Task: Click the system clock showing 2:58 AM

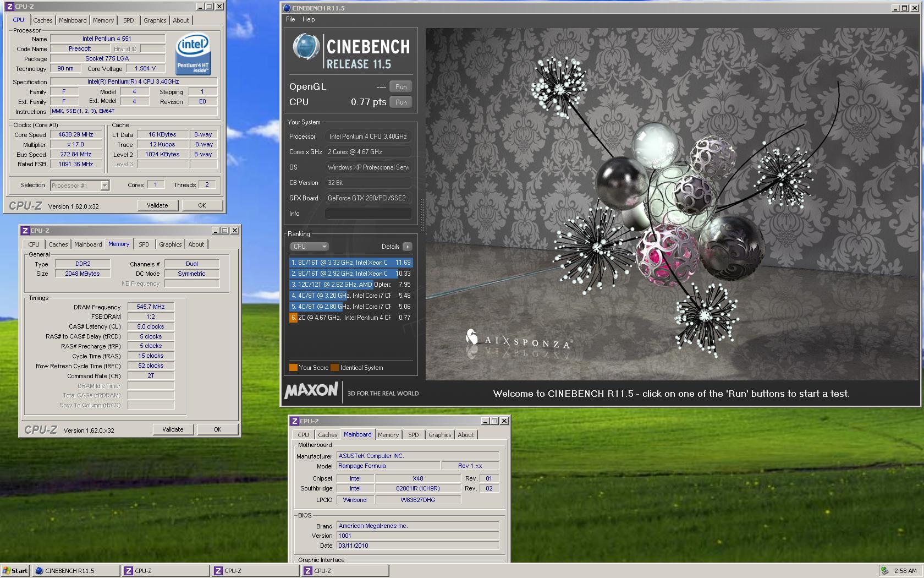Action: [905, 571]
